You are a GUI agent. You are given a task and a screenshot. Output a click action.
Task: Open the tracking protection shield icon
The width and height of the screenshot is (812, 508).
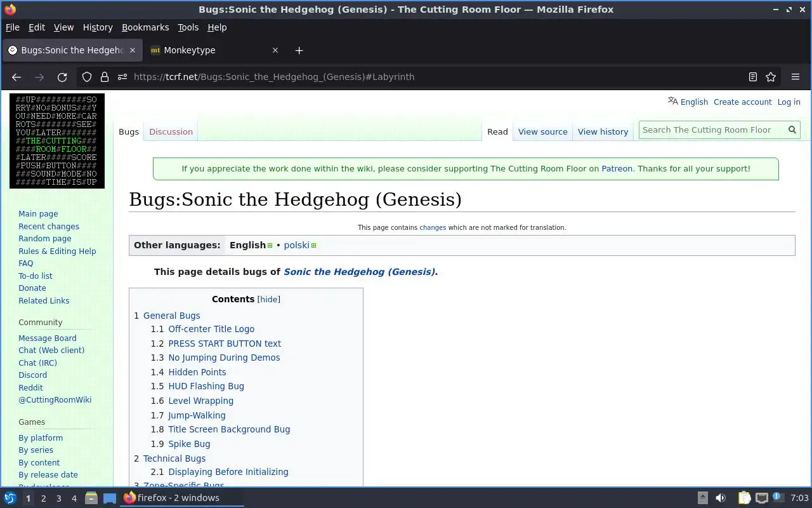pyautogui.click(x=87, y=77)
